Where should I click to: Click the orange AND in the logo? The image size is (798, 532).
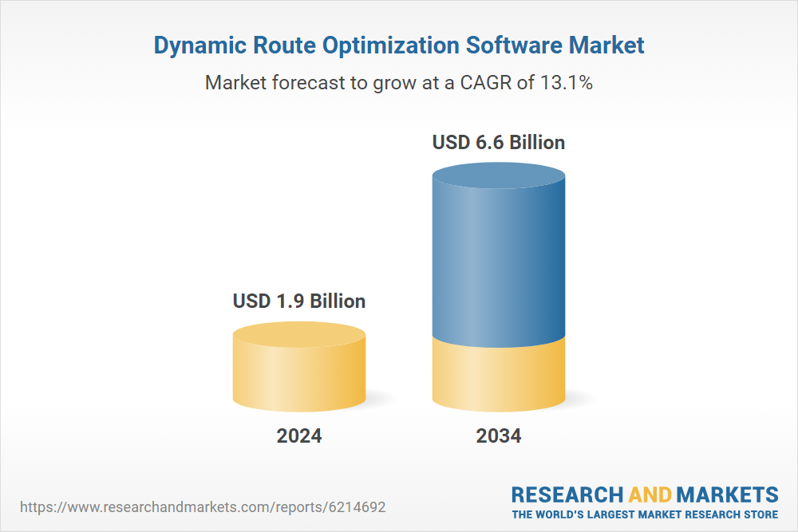coord(650,494)
